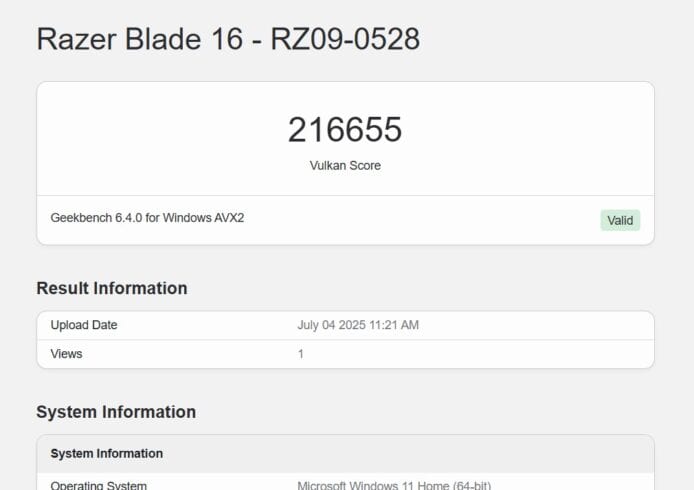694x490 pixels.
Task: Click the Operating System table row
Action: [x=345, y=482]
